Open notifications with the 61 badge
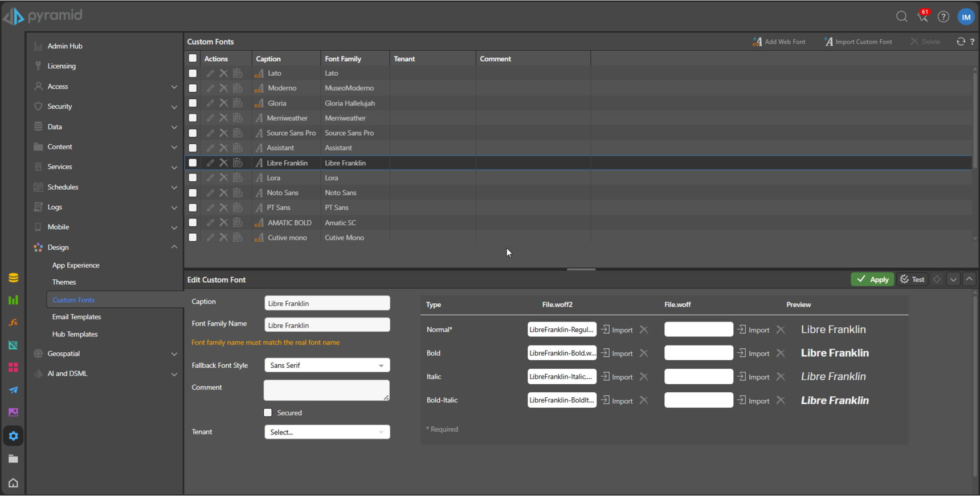 [923, 16]
